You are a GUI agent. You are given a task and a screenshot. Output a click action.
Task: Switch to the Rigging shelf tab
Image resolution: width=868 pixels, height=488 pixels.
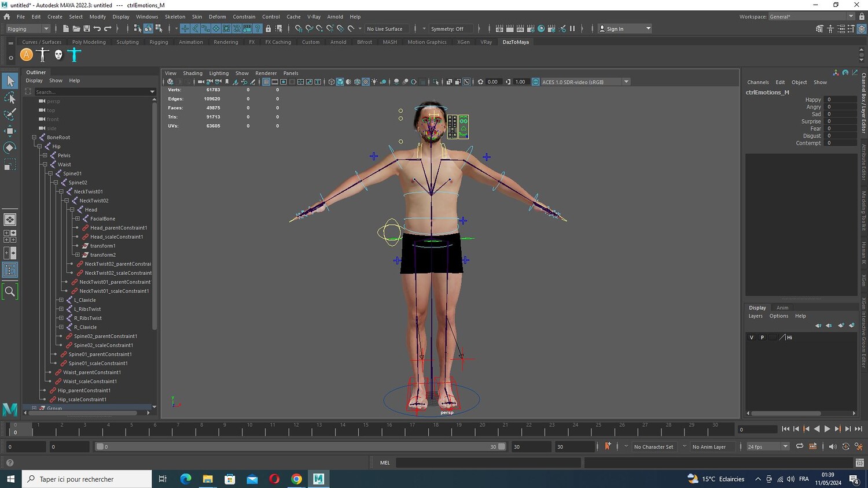point(159,42)
